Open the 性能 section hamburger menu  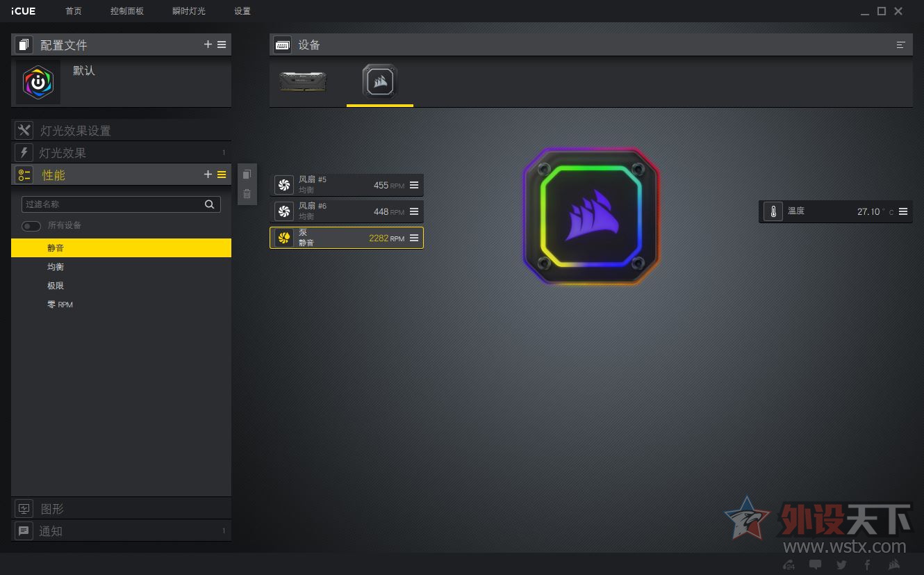coord(222,175)
